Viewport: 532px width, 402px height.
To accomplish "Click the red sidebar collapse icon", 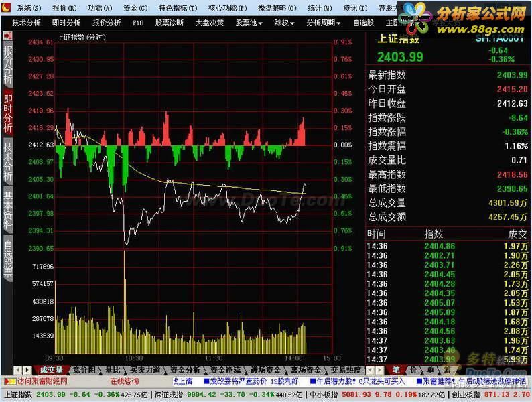I will 7,36.
